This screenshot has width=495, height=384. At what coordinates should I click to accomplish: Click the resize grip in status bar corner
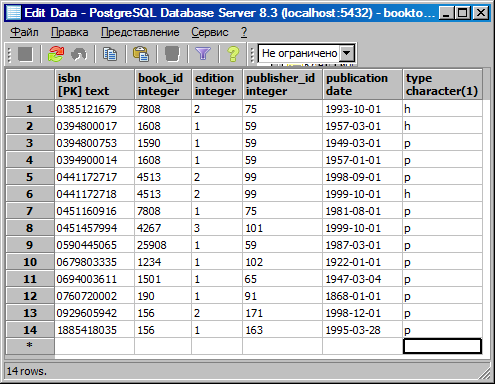[484, 373]
